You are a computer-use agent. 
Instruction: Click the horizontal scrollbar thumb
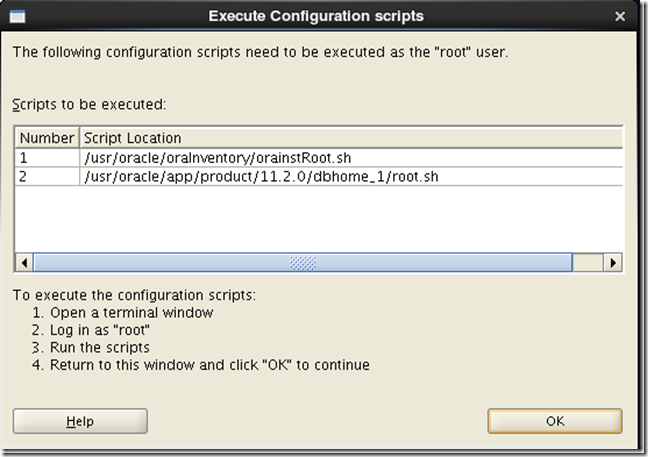303,263
